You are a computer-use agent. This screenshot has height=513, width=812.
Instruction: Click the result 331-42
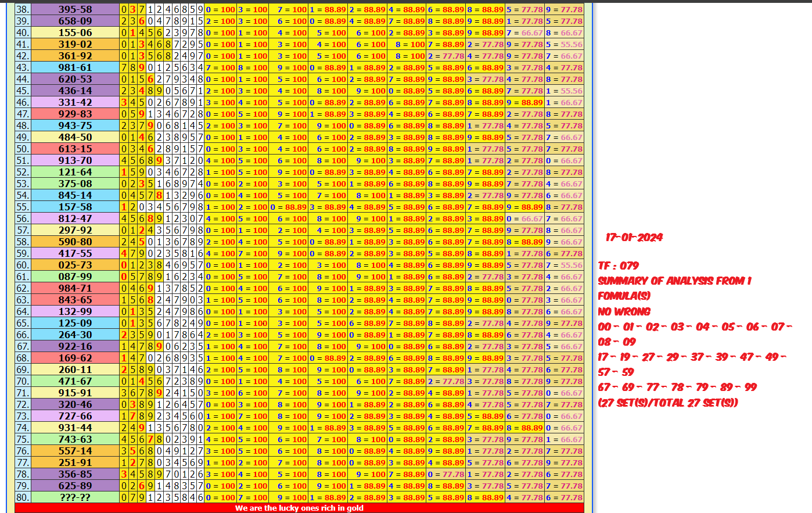75,102
